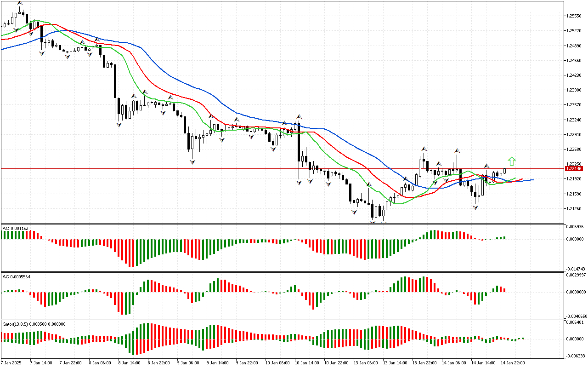This screenshot has width=588, height=368.
Task: Click the AO scale value -0.014743
Action: tap(575, 269)
